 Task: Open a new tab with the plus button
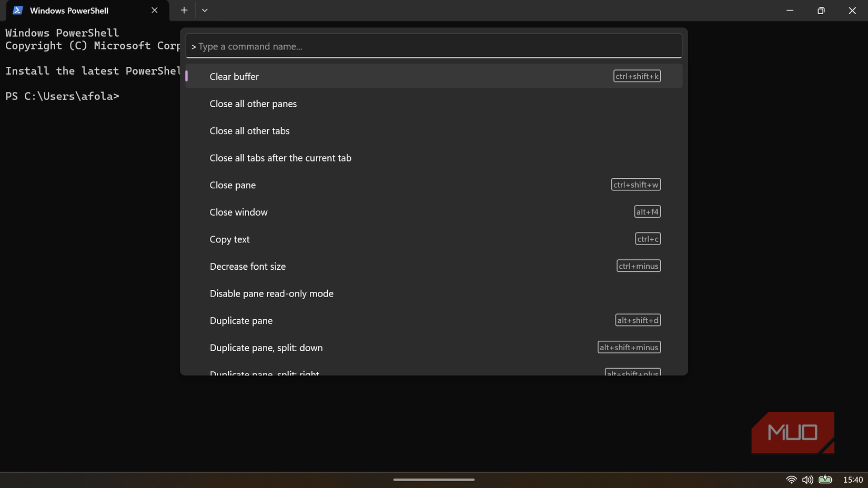point(184,11)
